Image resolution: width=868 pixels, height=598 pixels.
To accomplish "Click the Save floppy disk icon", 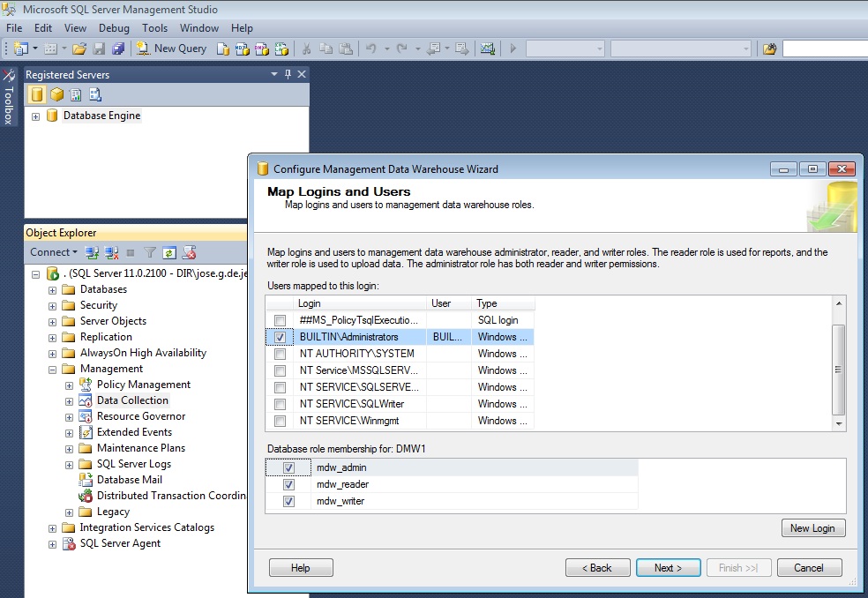I will point(99,49).
